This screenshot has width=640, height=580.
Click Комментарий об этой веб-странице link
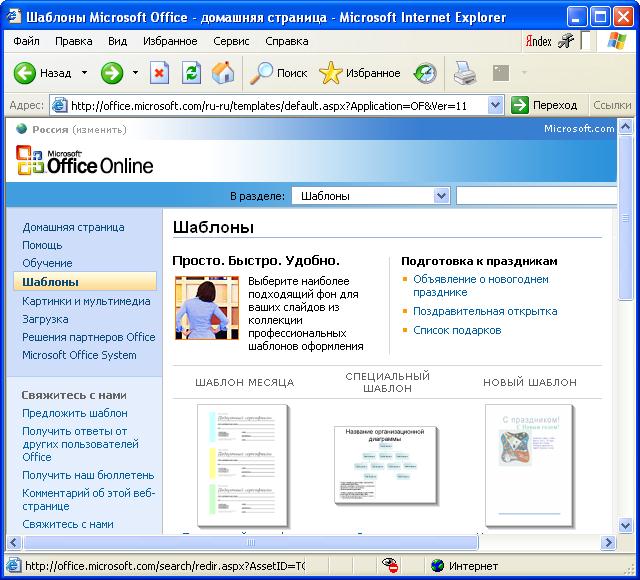click(x=89, y=500)
